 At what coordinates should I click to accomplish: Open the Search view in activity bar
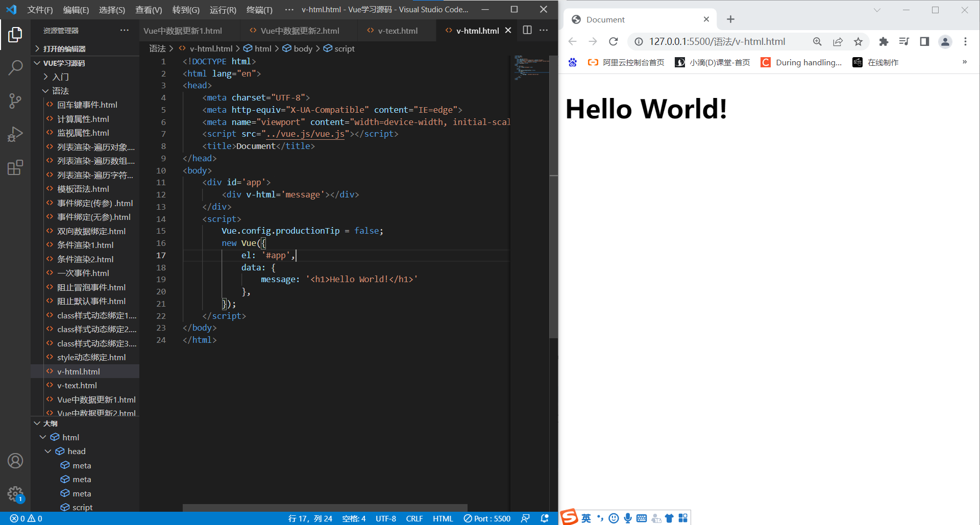[15, 67]
